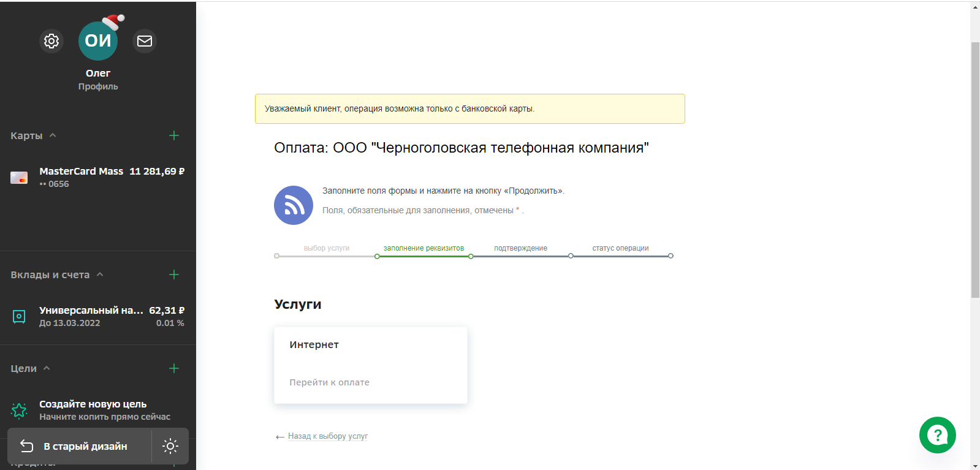Screen dimensions: 980x470
Task: Click the Услуги section heading
Action: coord(298,304)
